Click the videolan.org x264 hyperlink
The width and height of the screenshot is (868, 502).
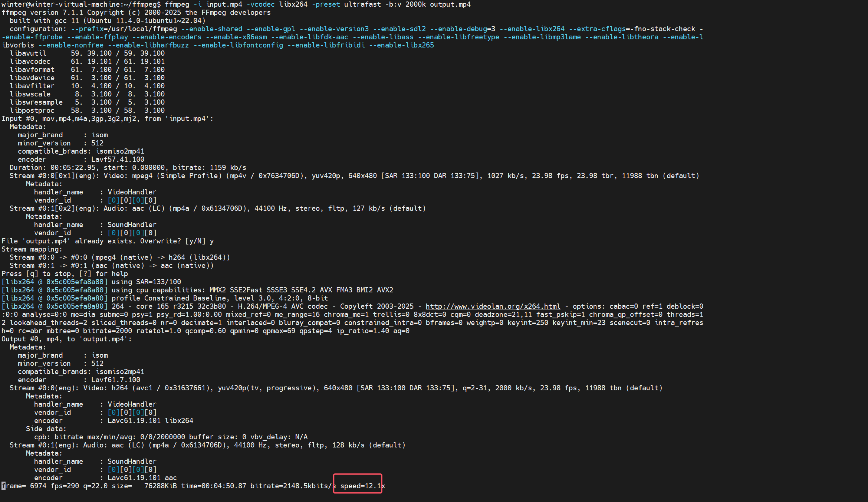click(x=493, y=306)
